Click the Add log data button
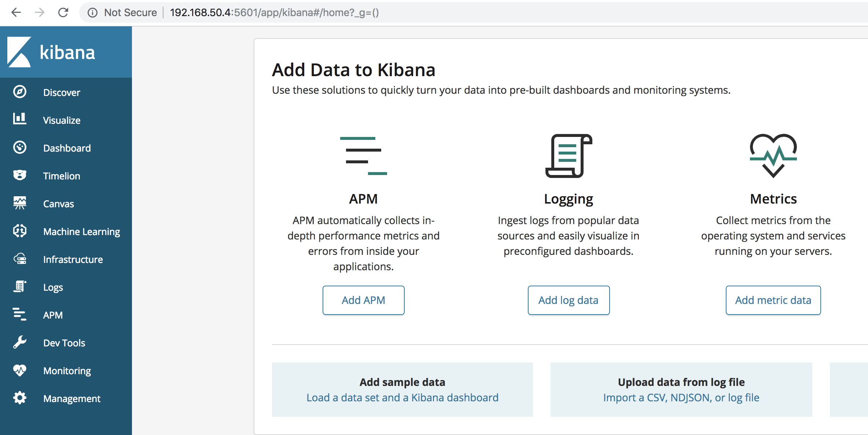This screenshot has height=435, width=868. [568, 300]
